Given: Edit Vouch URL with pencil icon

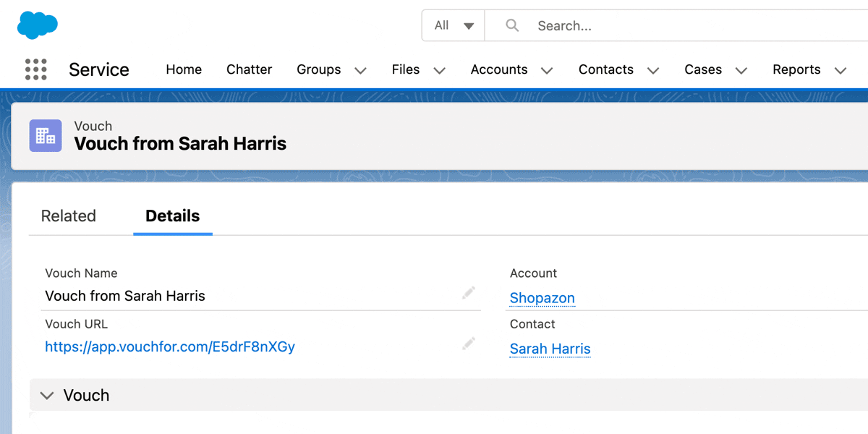Looking at the screenshot, I should (469, 344).
